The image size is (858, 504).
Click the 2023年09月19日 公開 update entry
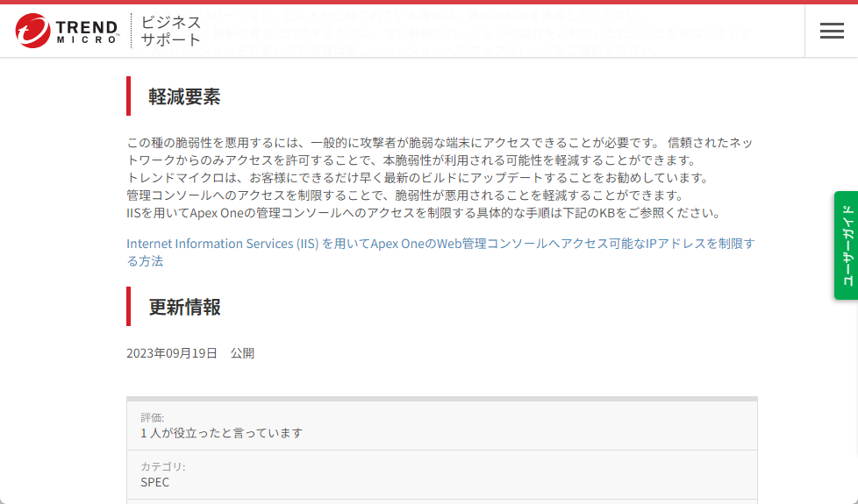(190, 353)
